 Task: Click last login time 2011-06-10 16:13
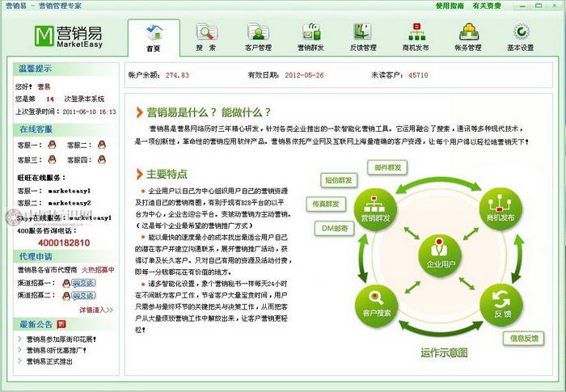pyautogui.click(x=89, y=112)
